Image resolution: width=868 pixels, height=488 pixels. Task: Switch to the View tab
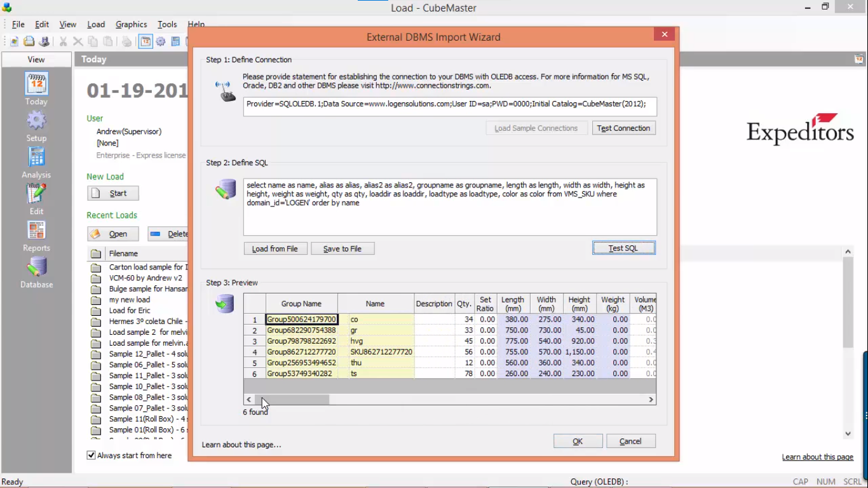click(x=36, y=59)
